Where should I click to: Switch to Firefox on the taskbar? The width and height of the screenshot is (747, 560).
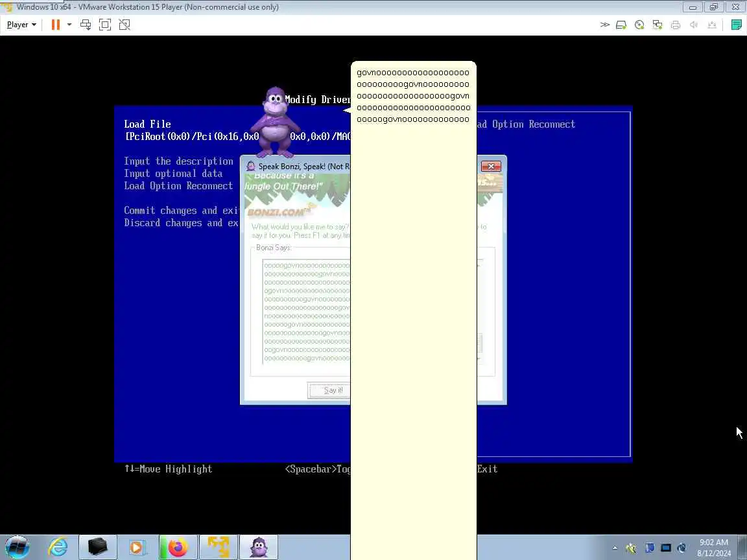click(x=178, y=547)
